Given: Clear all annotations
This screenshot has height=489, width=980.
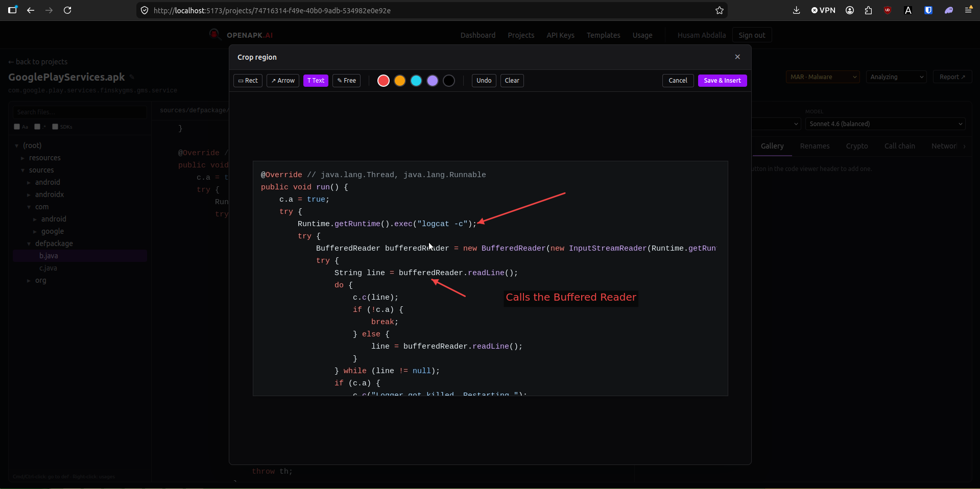Looking at the screenshot, I should [x=512, y=81].
